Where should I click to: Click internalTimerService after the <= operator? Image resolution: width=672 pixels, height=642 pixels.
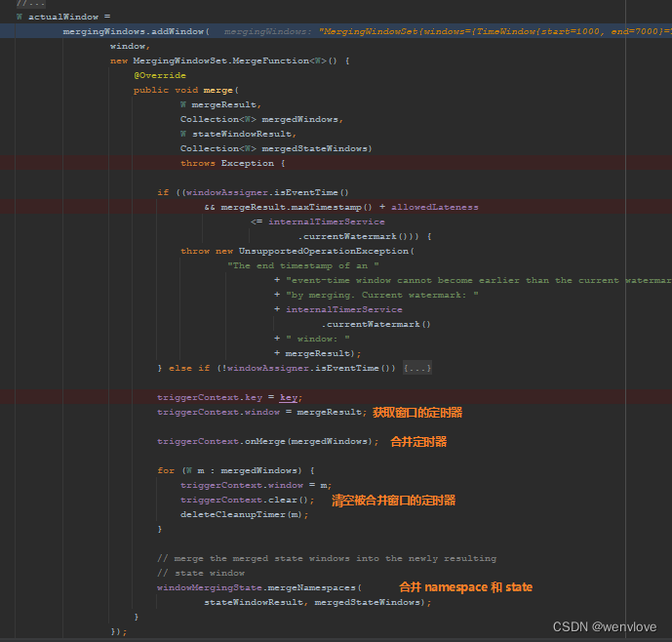(x=327, y=221)
